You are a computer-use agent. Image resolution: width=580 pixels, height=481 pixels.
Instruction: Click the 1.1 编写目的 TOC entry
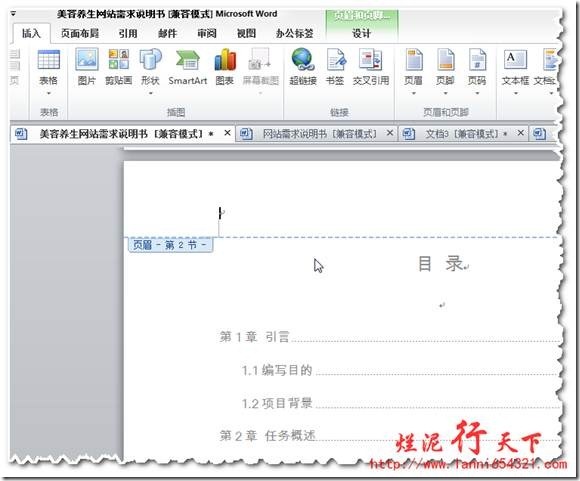click(x=277, y=370)
